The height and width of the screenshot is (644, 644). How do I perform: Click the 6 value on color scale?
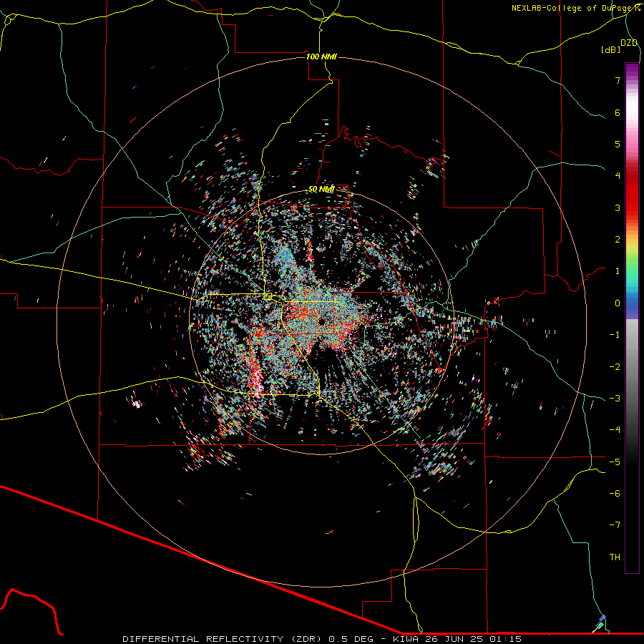[x=618, y=112]
